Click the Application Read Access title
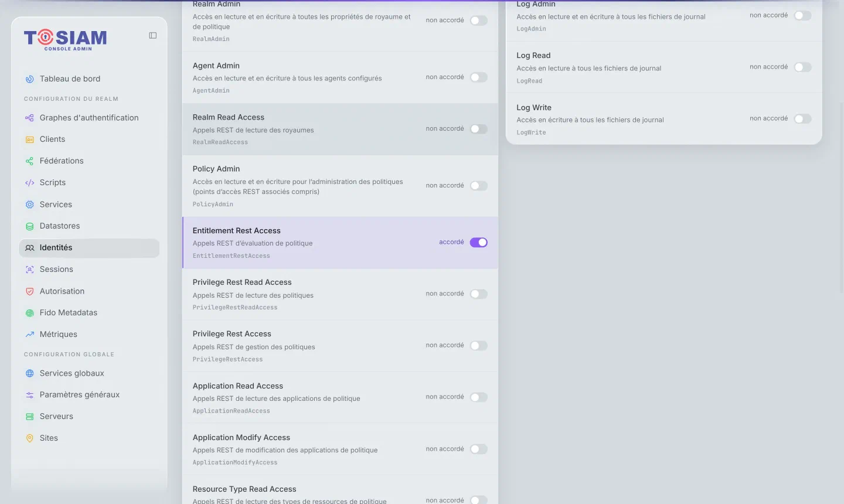The image size is (844, 504). pos(238,386)
